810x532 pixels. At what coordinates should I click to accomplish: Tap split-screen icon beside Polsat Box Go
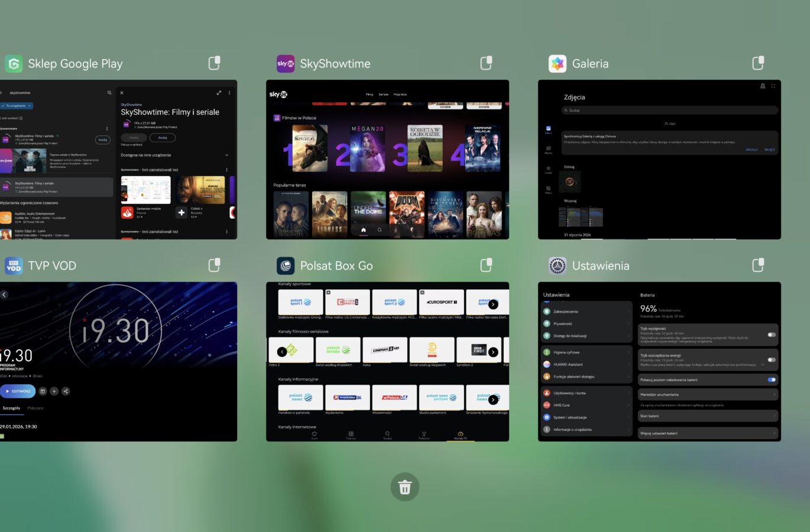486,265
